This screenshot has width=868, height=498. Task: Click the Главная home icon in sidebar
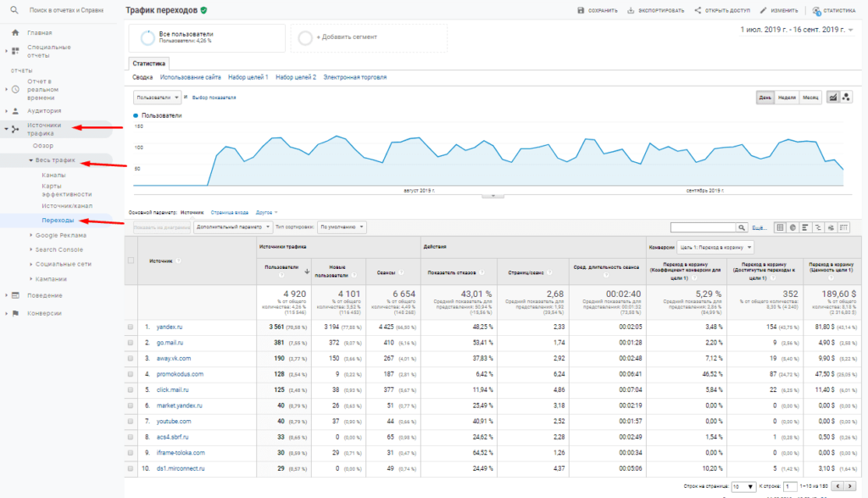tap(15, 32)
